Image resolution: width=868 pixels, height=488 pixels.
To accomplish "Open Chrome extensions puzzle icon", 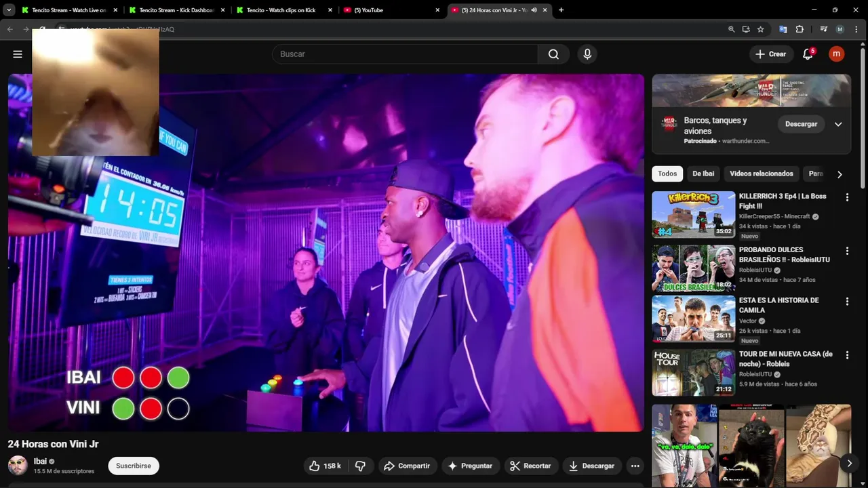I will coord(800,29).
